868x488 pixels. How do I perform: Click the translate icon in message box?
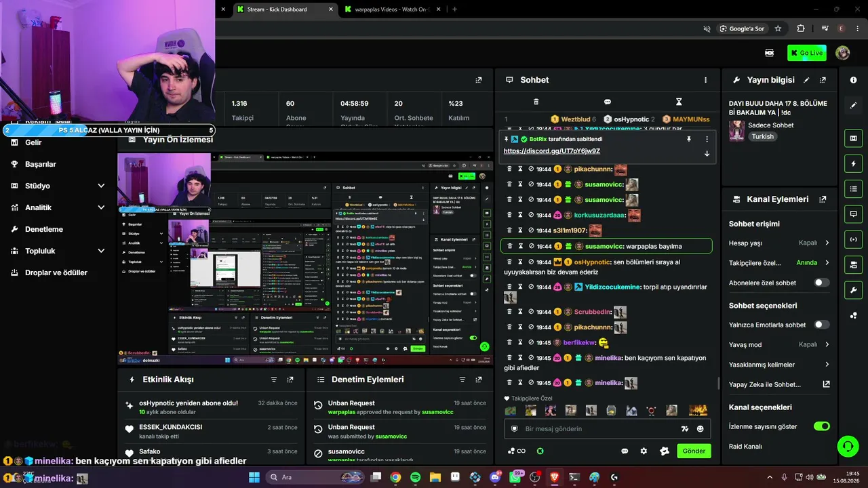point(685,429)
